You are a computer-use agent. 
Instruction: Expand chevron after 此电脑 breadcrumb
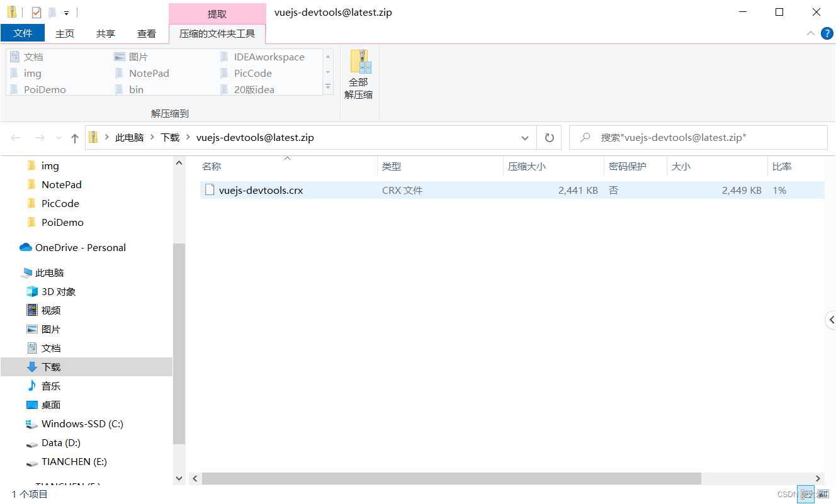click(152, 138)
